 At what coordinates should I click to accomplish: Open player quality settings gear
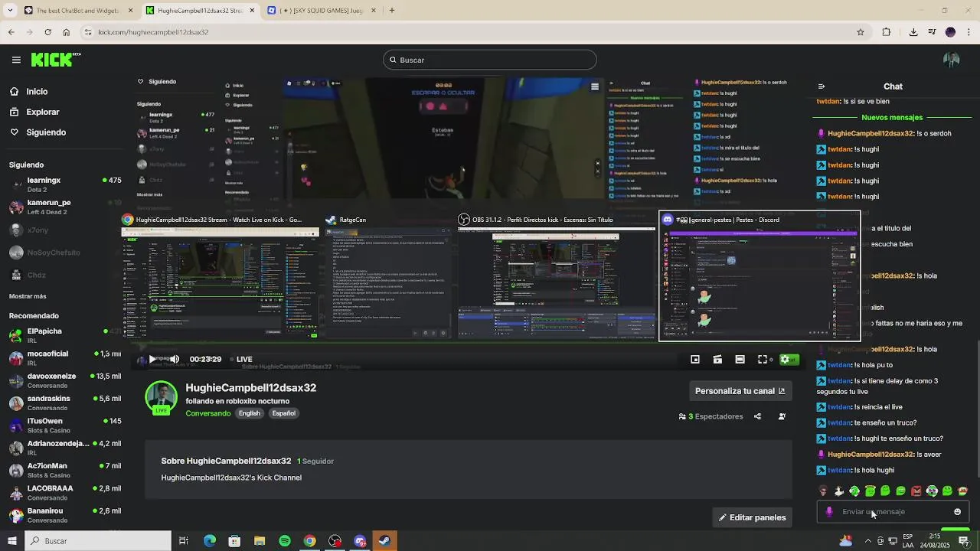[785, 359]
